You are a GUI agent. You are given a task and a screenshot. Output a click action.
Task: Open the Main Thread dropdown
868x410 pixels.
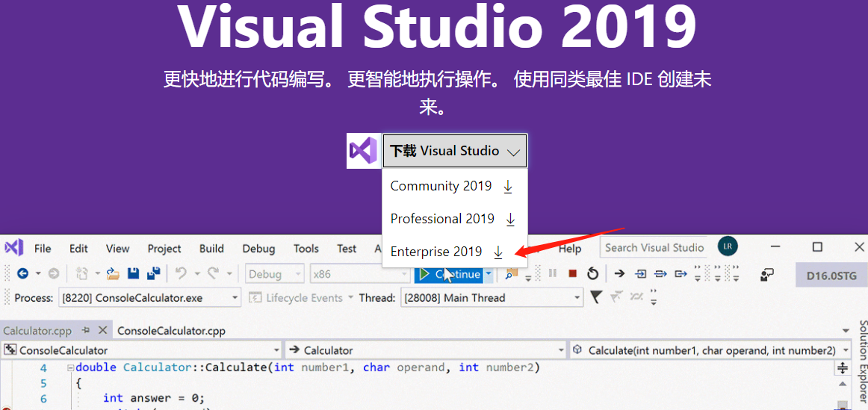tap(491, 298)
